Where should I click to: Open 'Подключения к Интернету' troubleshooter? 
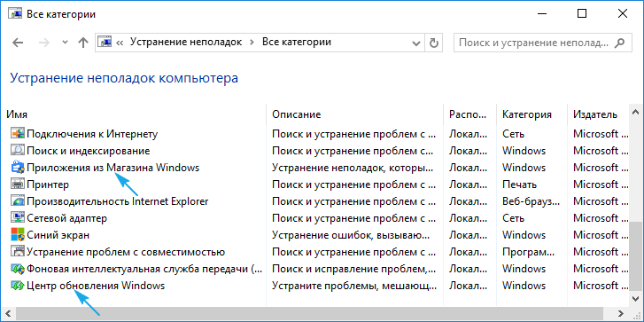pos(92,134)
